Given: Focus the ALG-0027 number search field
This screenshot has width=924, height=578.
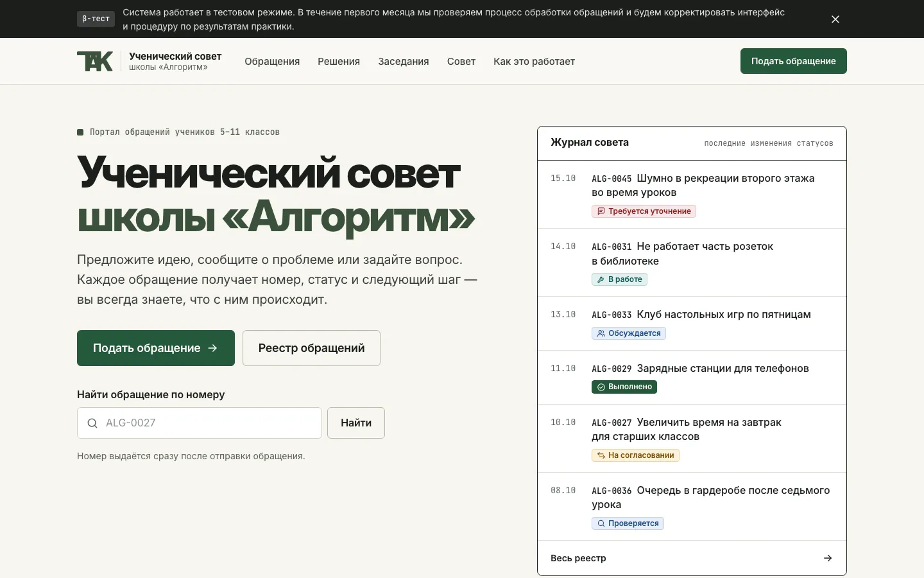Looking at the screenshot, I should [x=200, y=423].
